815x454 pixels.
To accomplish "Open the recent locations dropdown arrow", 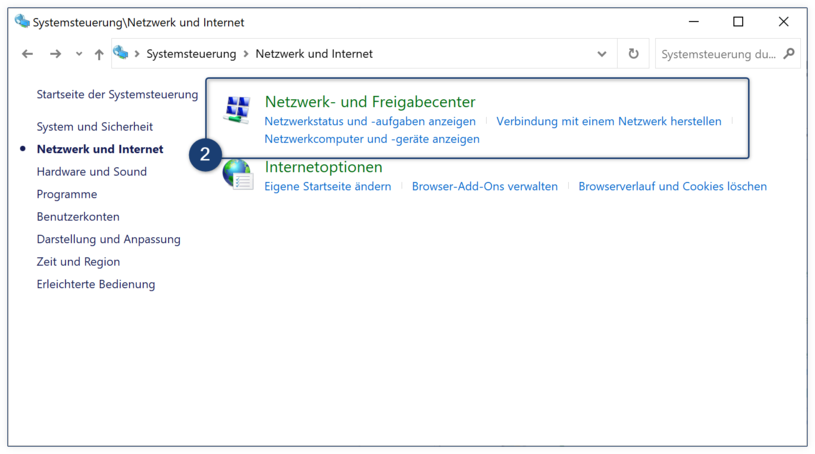I will 79,54.
